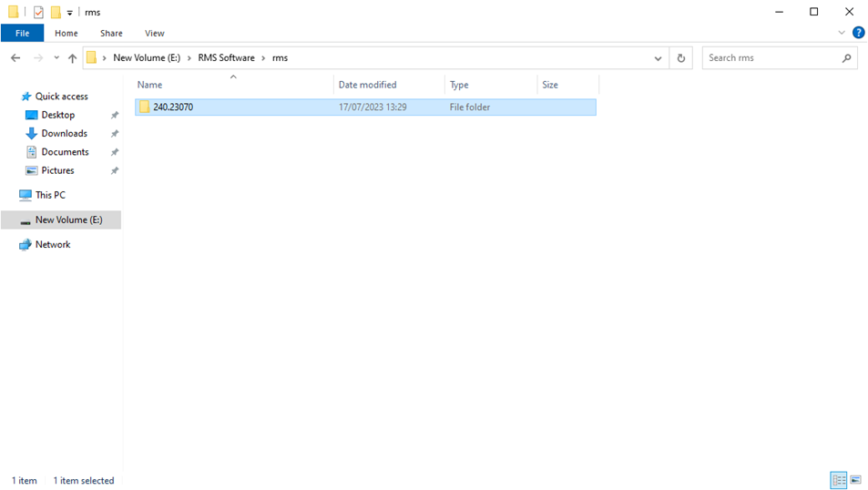Refresh the rms folder view
The image size is (868, 490).
[x=681, y=58]
